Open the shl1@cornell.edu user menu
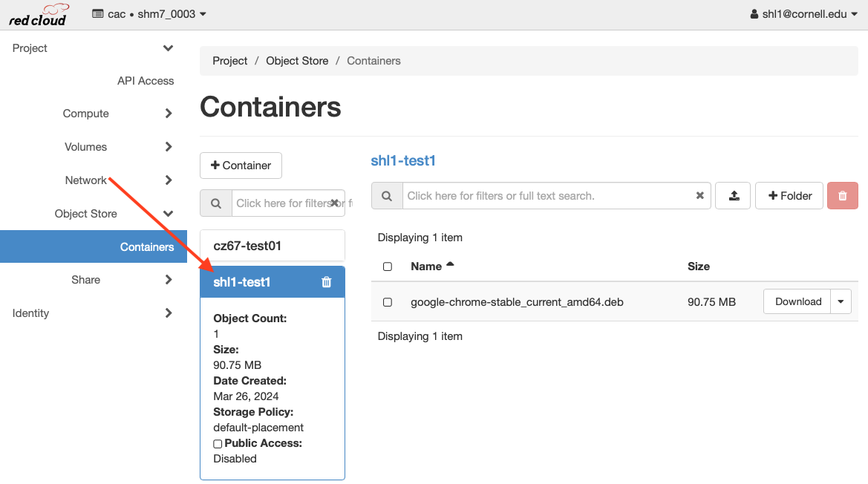The height and width of the screenshot is (484, 868). tap(803, 14)
